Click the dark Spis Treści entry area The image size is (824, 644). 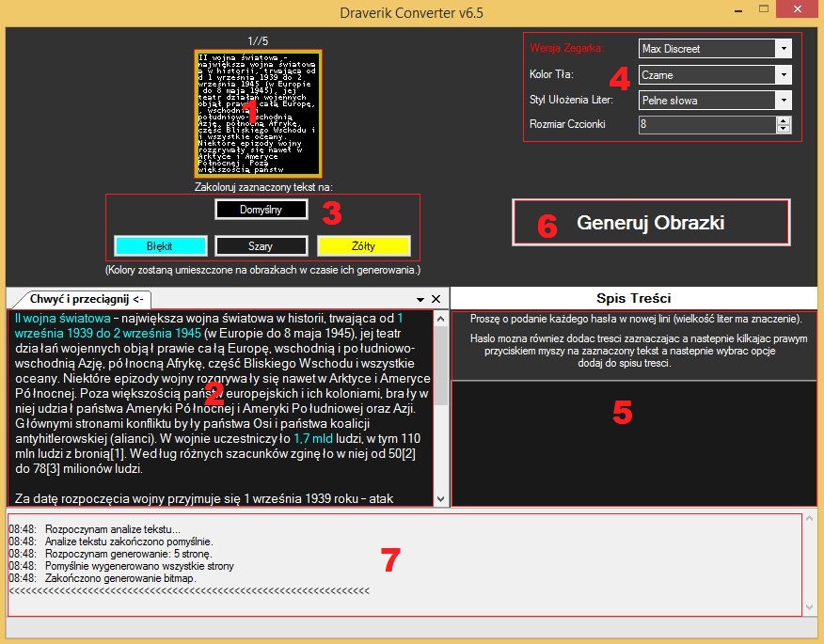634,442
